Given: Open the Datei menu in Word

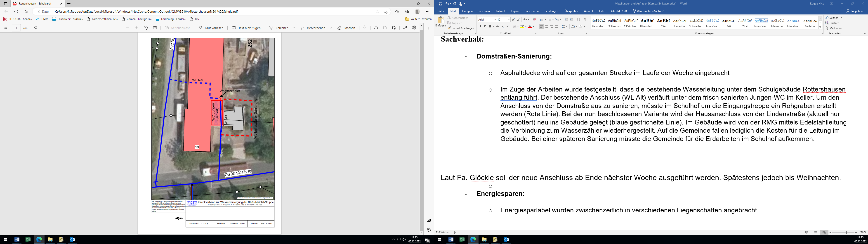Looking at the screenshot, I should (440, 11).
